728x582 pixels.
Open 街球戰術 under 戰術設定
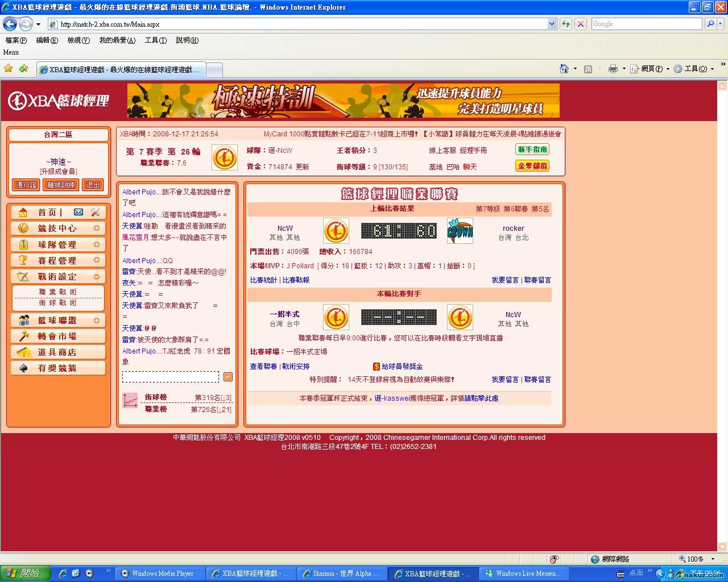click(x=57, y=303)
